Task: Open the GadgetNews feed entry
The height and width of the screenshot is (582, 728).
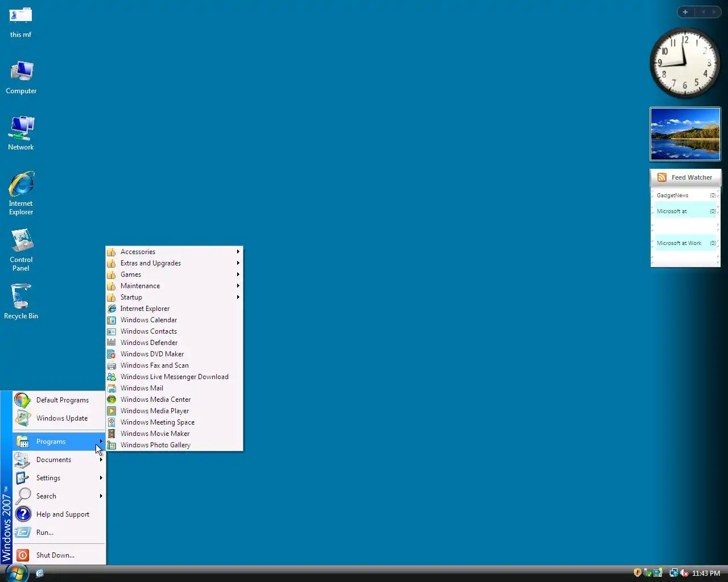Action: click(x=686, y=196)
